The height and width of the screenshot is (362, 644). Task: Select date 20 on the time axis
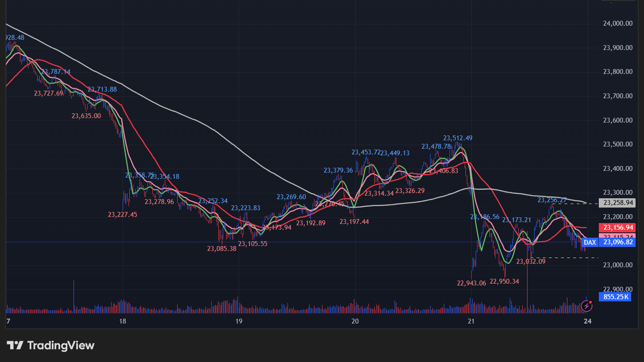coord(355,321)
